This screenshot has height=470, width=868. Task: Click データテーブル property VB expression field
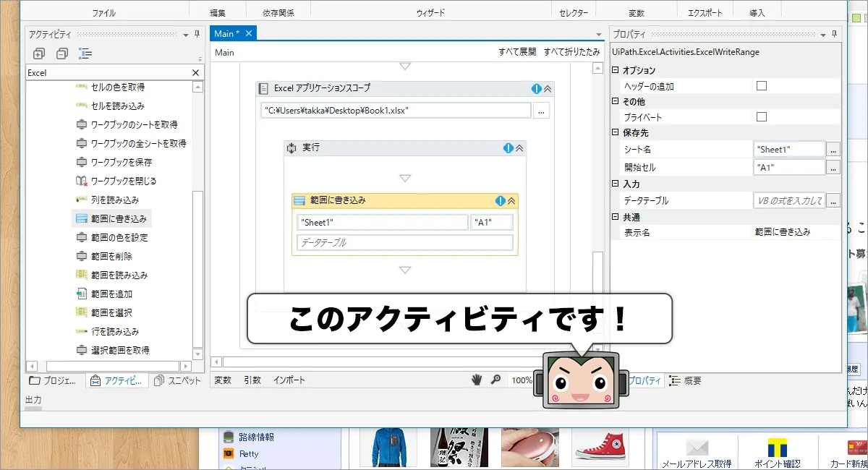(x=789, y=200)
